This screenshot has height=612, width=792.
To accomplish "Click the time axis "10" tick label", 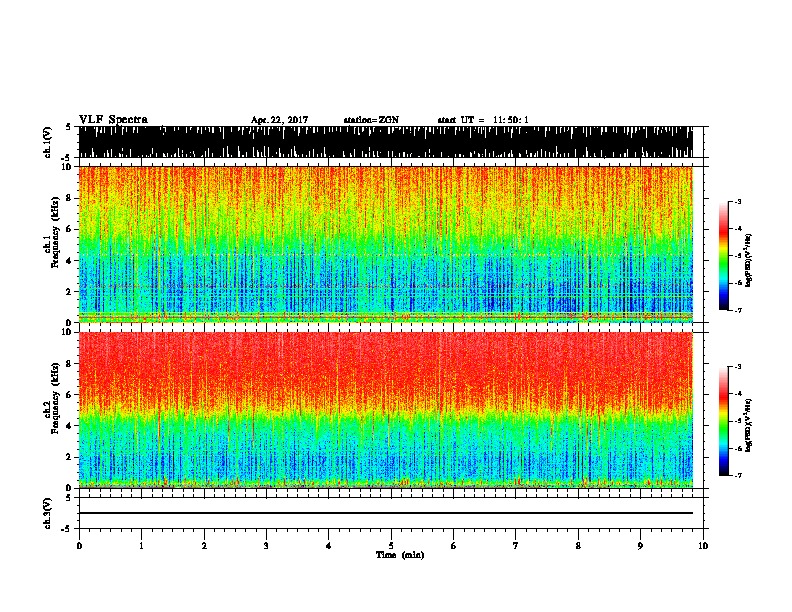I will (703, 546).
